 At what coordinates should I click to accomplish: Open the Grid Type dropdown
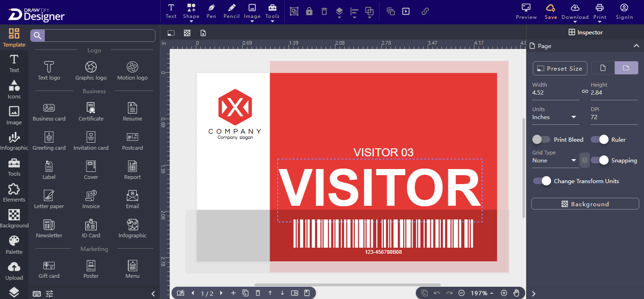click(x=555, y=160)
